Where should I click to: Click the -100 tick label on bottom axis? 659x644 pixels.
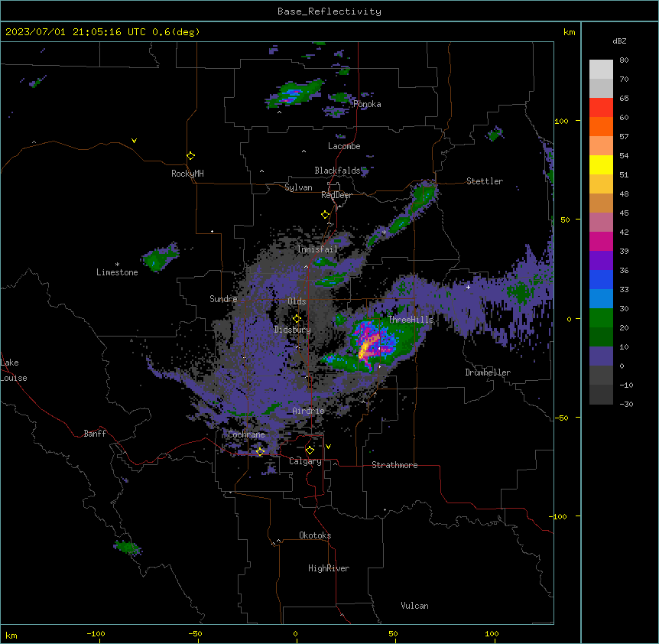[96, 633]
